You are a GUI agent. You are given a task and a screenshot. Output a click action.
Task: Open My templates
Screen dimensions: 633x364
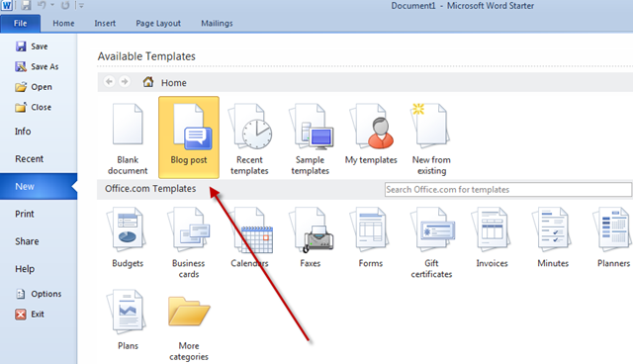[x=371, y=135]
